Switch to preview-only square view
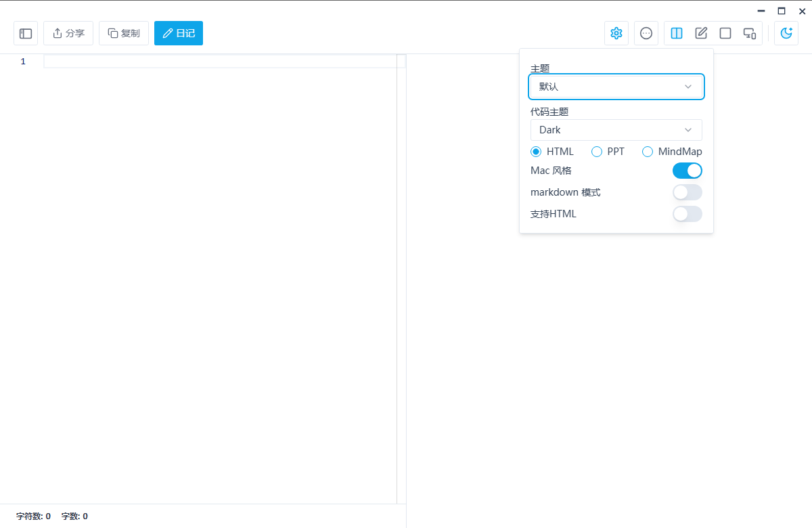The image size is (812, 528). (725, 33)
